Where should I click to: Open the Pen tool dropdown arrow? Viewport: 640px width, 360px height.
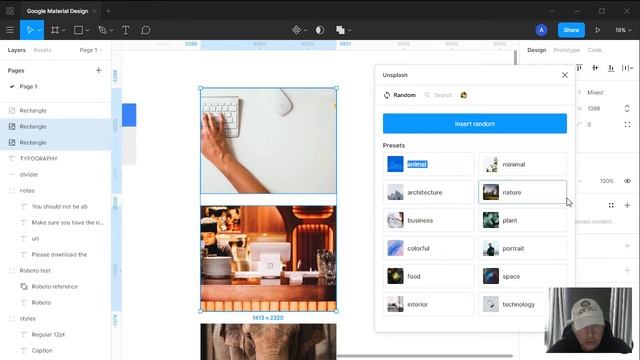111,30
